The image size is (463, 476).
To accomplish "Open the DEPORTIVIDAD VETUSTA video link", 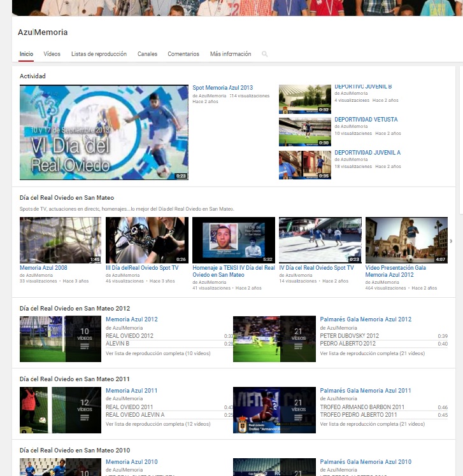I will coord(366,120).
